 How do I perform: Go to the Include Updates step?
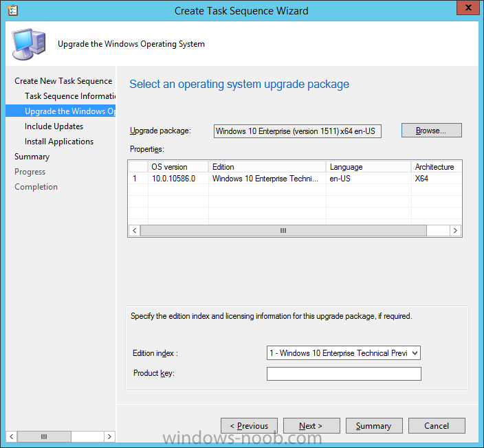pyautogui.click(x=54, y=126)
